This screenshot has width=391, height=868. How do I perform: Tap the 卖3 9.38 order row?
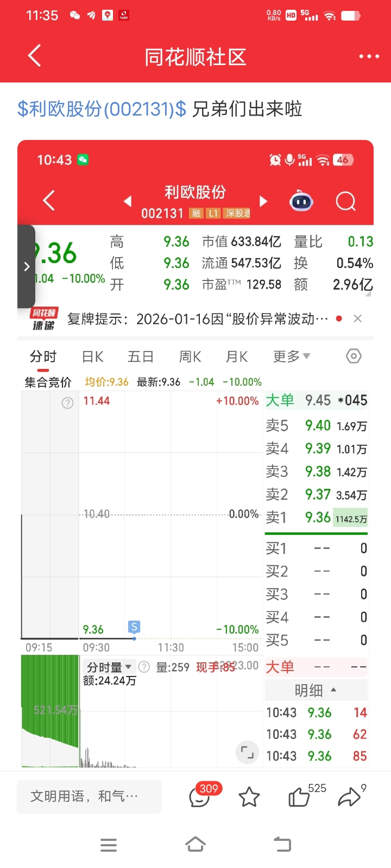317,471
